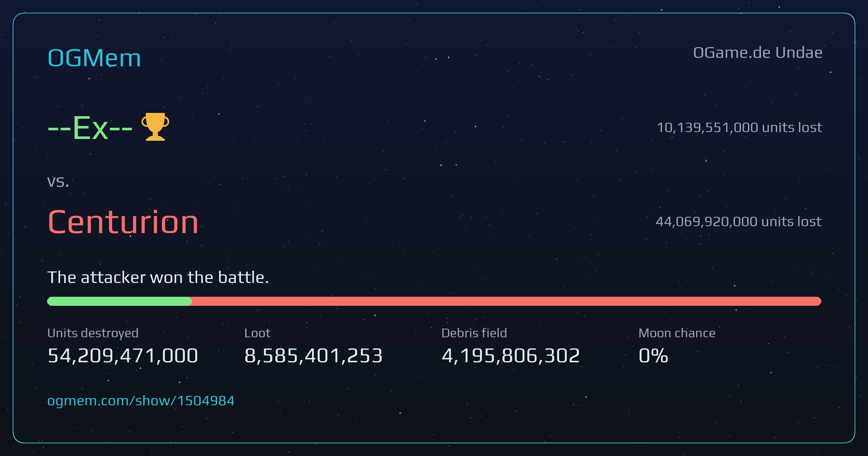Click the 10,139,551,000 units lost text
This screenshot has height=456, width=868.
739,127
